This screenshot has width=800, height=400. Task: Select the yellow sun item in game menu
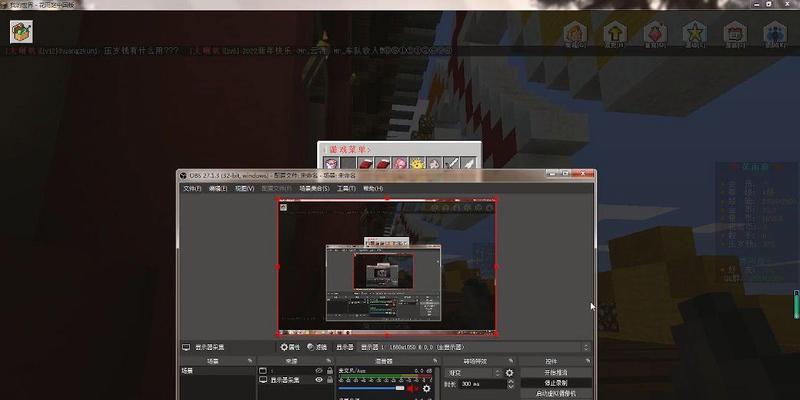tap(417, 164)
